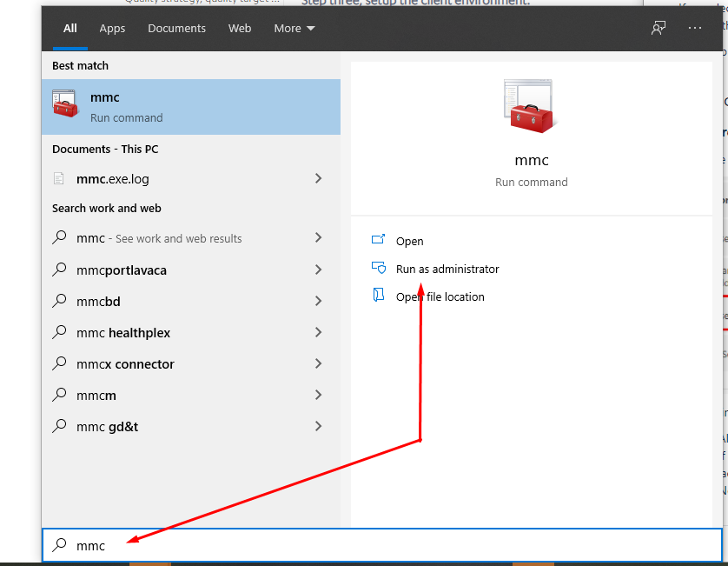Select the mmcbd suggestion
Viewport: 728px width, 566px height.
tap(191, 301)
